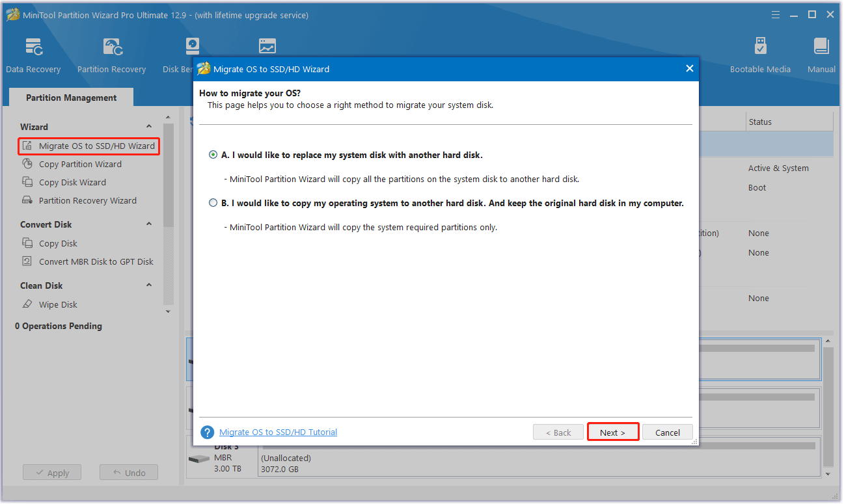This screenshot has width=844, height=504.
Task: Select Convert MBR Disk to GPT Disk
Action: [96, 261]
